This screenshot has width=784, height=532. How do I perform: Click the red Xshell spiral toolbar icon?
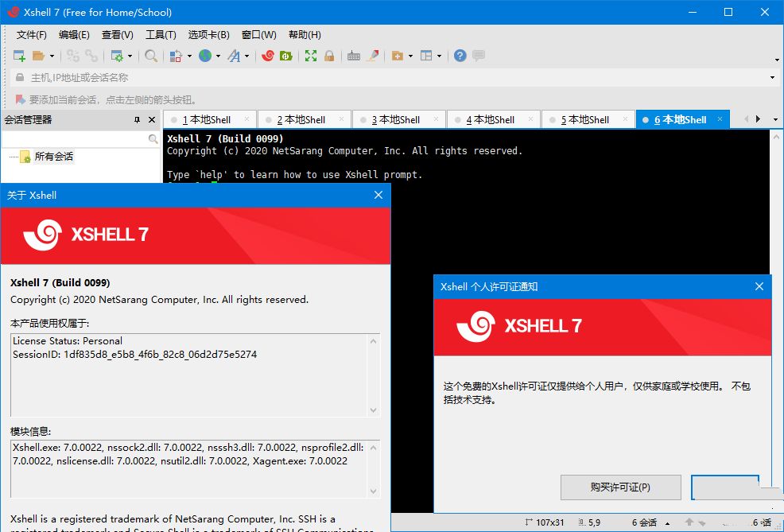point(268,56)
